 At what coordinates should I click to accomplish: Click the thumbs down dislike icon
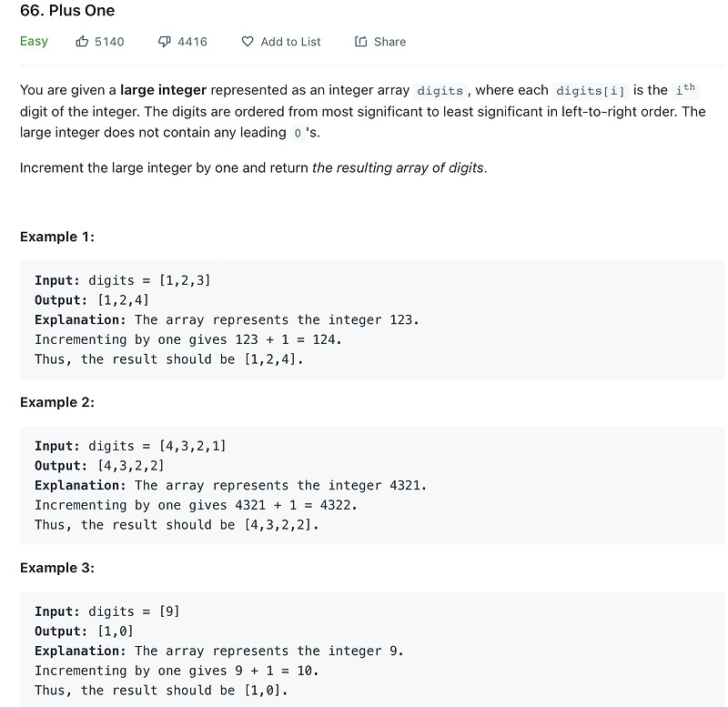point(165,42)
